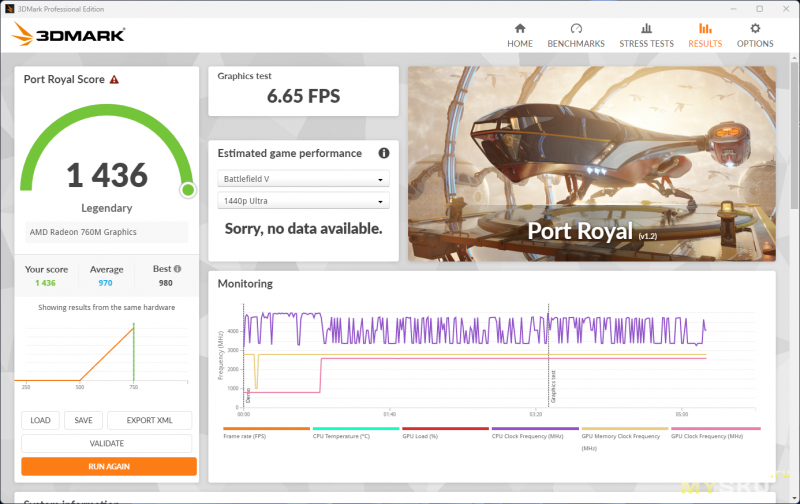Click the SAVE button
Image resolution: width=800 pixels, height=504 pixels.
(83, 420)
